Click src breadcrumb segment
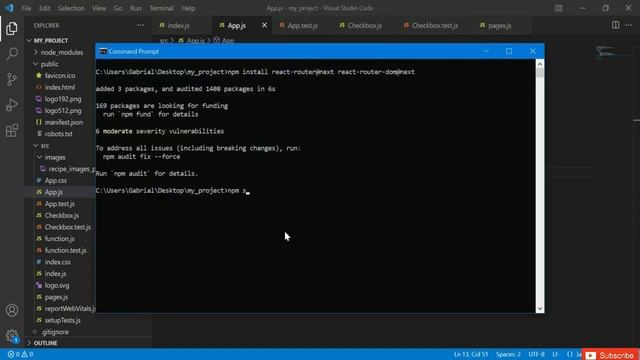 point(164,40)
